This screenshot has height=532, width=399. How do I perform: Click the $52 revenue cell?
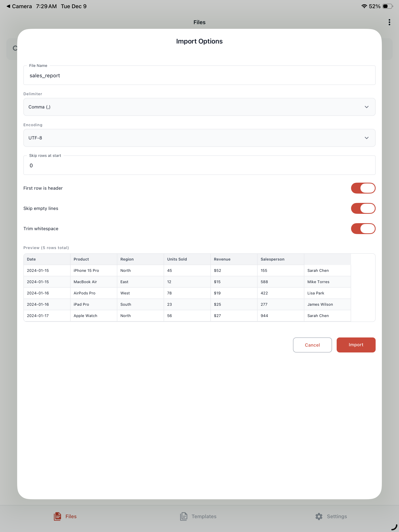(x=234, y=270)
